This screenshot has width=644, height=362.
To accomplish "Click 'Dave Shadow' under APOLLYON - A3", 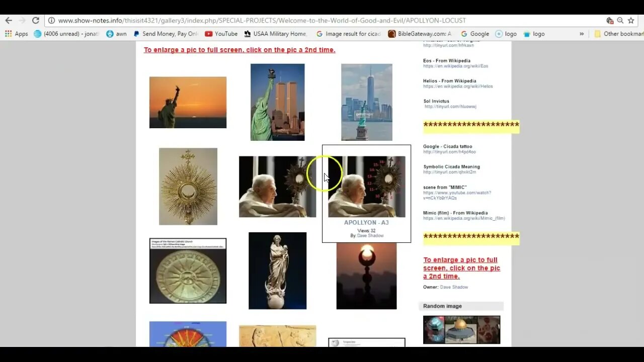I will pyautogui.click(x=370, y=235).
